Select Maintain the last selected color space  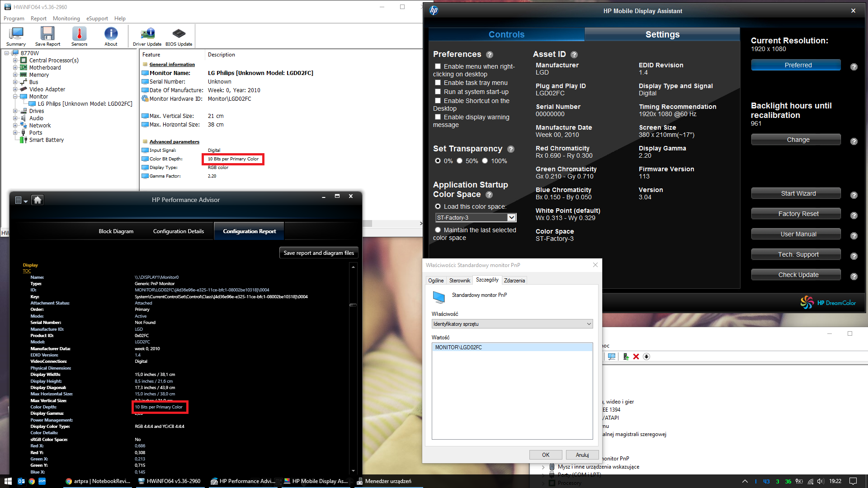[x=438, y=230]
